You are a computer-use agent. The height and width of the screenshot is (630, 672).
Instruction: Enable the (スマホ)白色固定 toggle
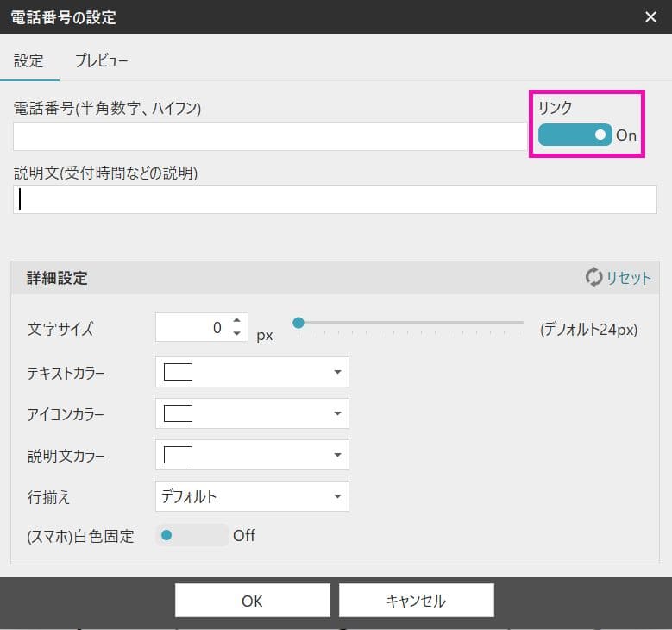pyautogui.click(x=192, y=535)
